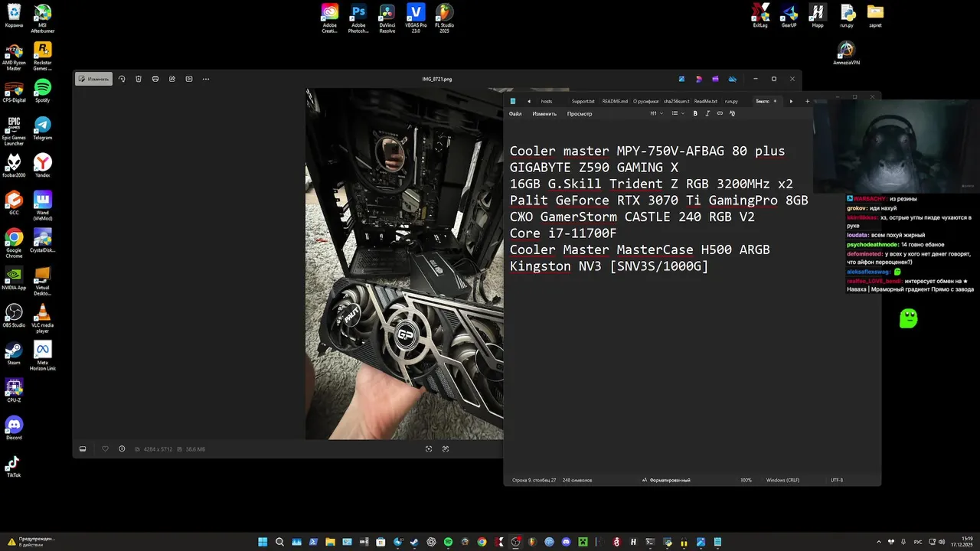Open Просмотр menu in Notepad
The height and width of the screenshot is (551, 980).
pos(580,114)
